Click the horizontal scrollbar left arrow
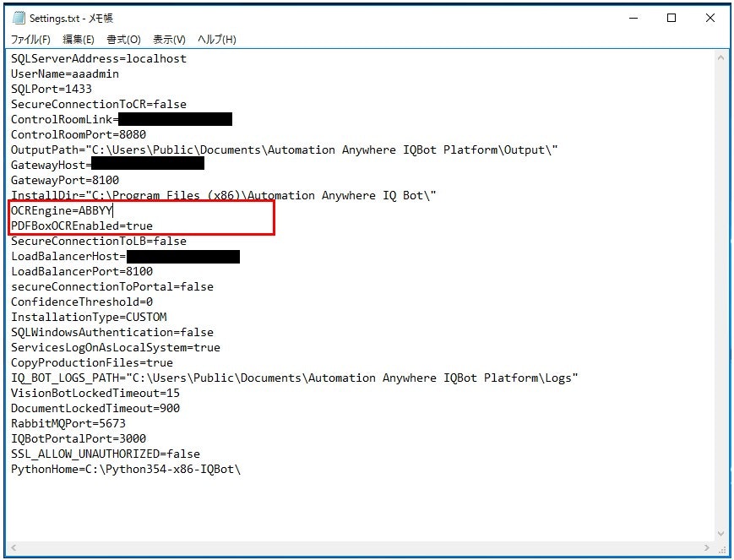The image size is (734, 560). (x=14, y=547)
